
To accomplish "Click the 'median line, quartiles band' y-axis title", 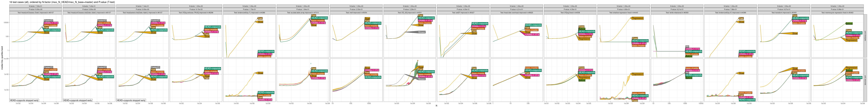I will [2, 58].
